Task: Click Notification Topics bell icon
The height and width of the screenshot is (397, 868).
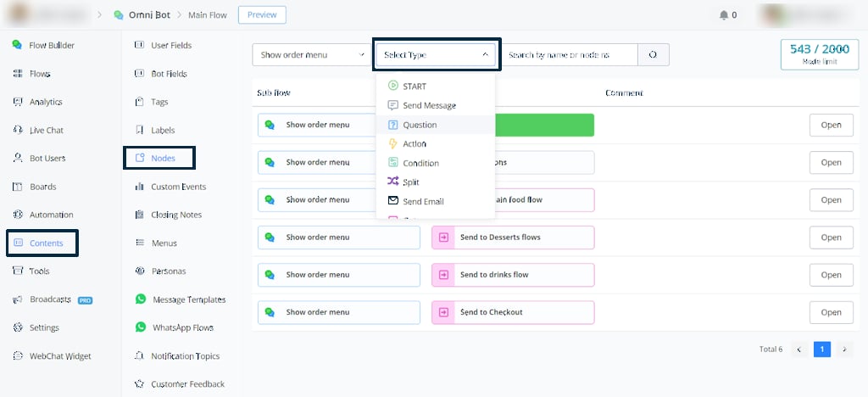Action: [x=140, y=356]
